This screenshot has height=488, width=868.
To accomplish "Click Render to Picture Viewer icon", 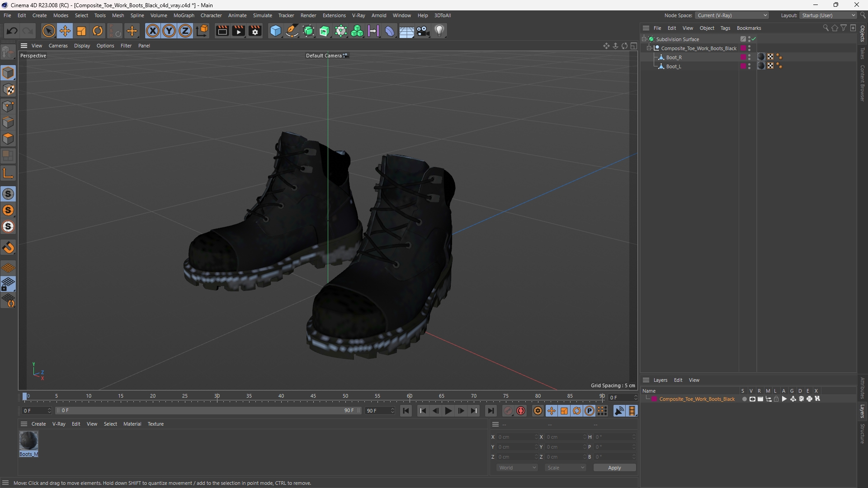I will point(239,31).
